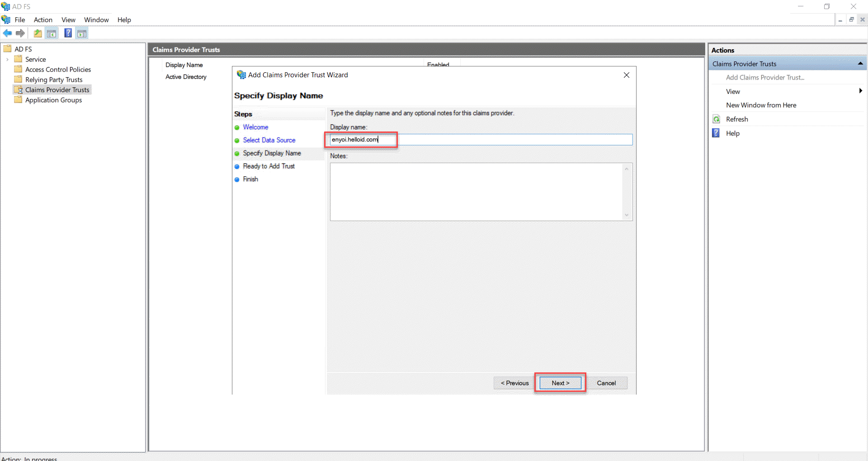
Task: Open the Window menu
Action: pyautogui.click(x=96, y=20)
